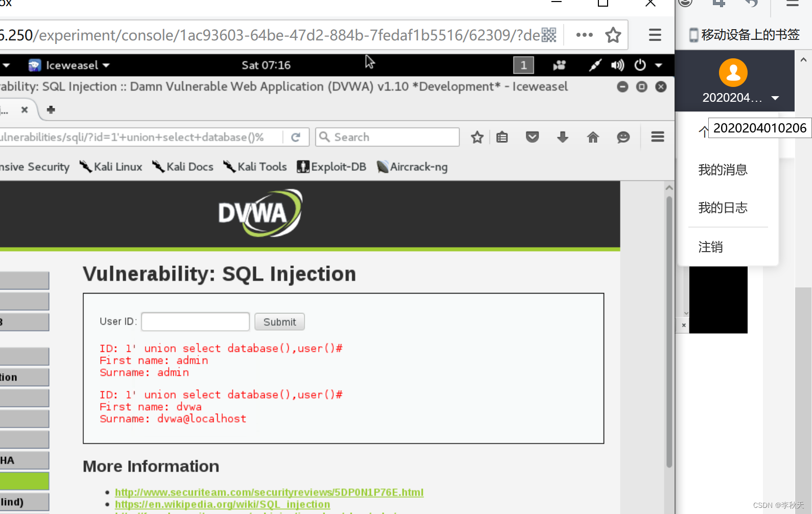Expand the system menu arrow
This screenshot has height=514, width=812.
point(658,65)
